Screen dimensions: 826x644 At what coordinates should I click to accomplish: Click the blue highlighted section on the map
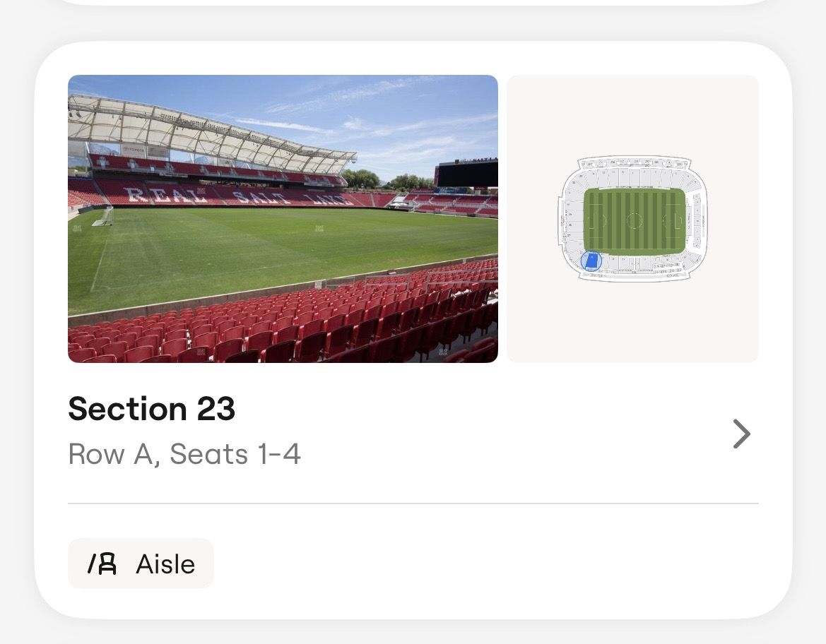(x=591, y=261)
